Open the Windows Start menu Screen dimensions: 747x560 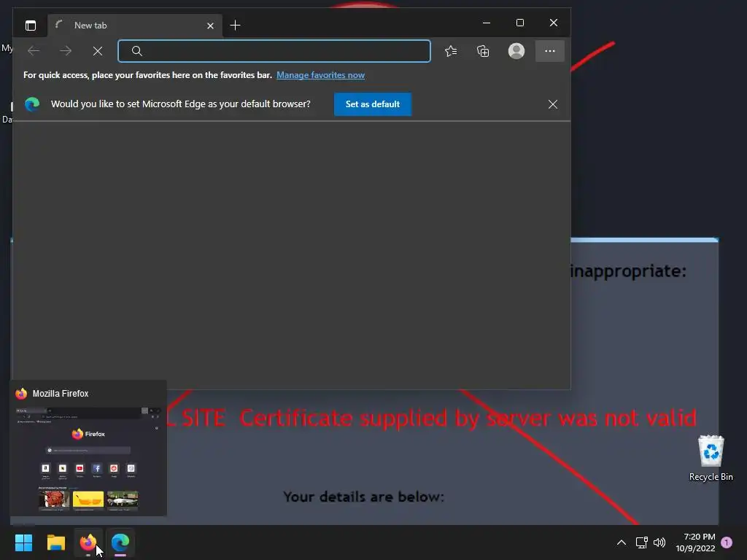(x=23, y=542)
